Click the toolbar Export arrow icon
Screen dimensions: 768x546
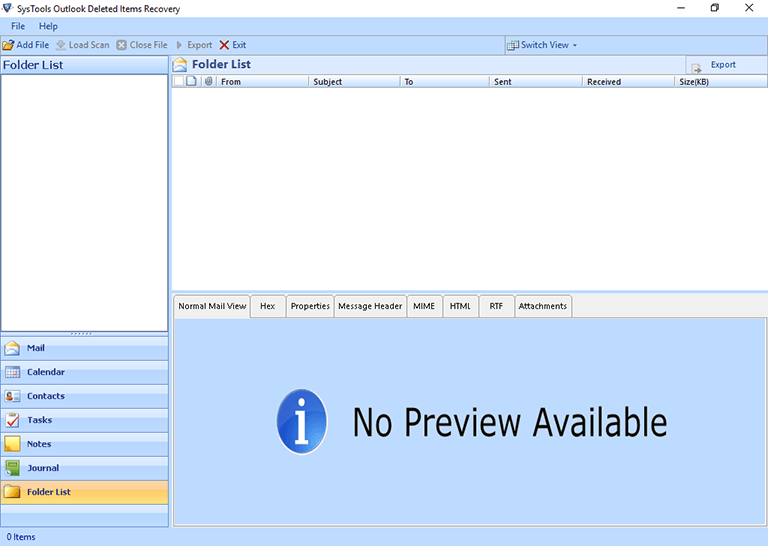pos(179,45)
